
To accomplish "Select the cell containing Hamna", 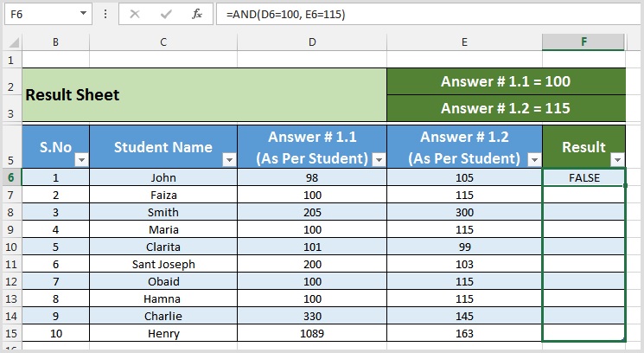I will pyautogui.click(x=163, y=298).
